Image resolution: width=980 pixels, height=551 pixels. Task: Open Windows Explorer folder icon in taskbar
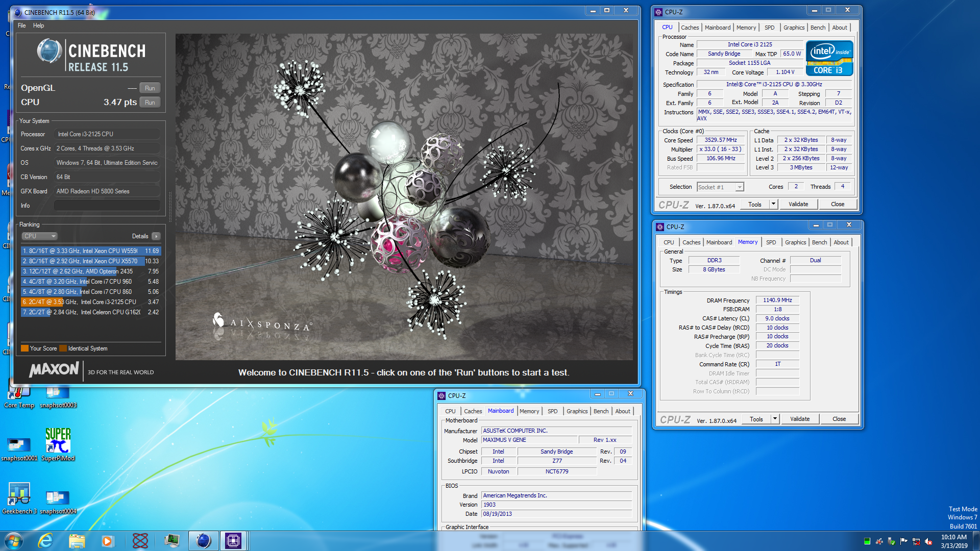tap(77, 541)
